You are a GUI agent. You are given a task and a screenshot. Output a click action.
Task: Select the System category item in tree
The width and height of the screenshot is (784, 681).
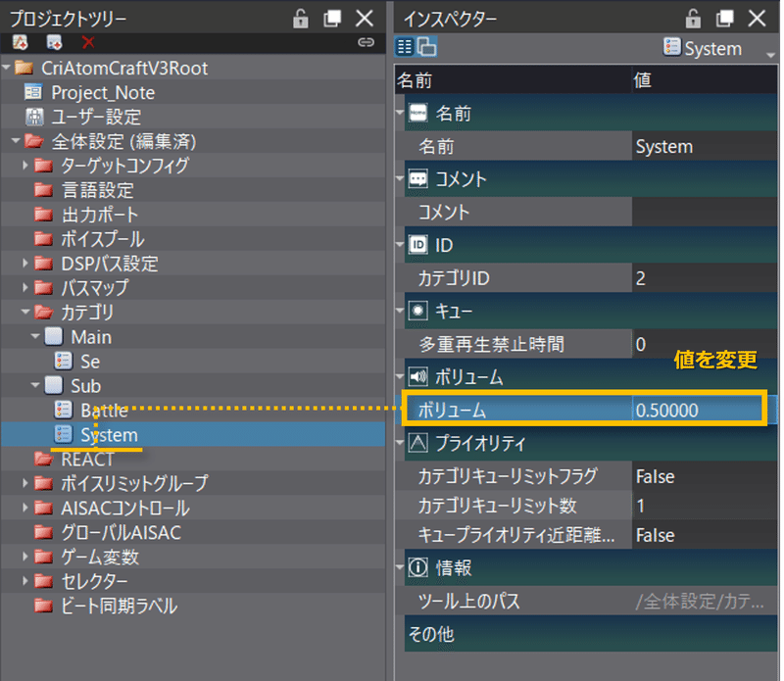tap(109, 435)
